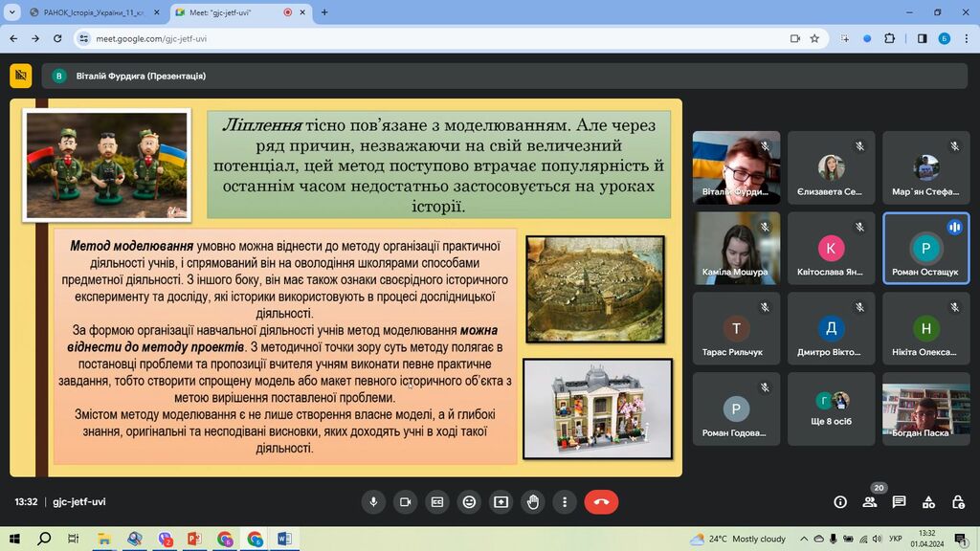The width and height of the screenshot is (980, 551).
Task: Turn on closed captions
Action: point(437,501)
